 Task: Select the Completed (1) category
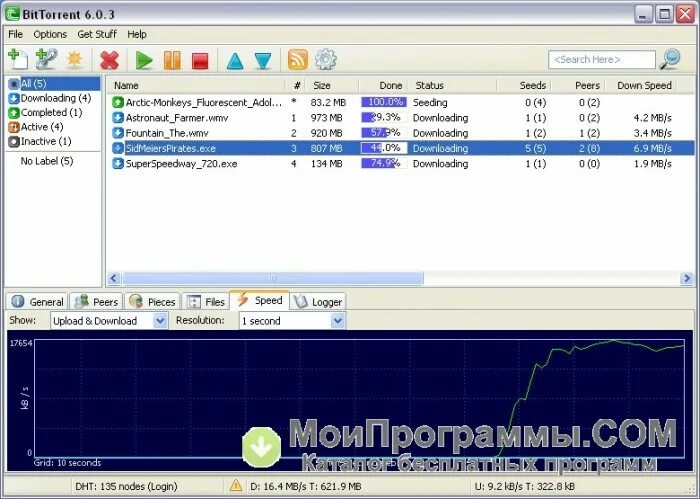click(45, 112)
